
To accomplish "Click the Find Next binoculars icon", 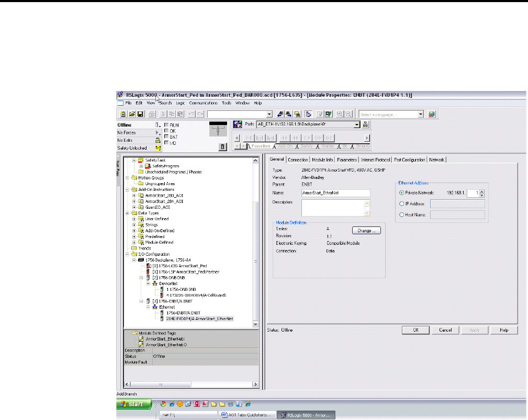I will [288, 115].
